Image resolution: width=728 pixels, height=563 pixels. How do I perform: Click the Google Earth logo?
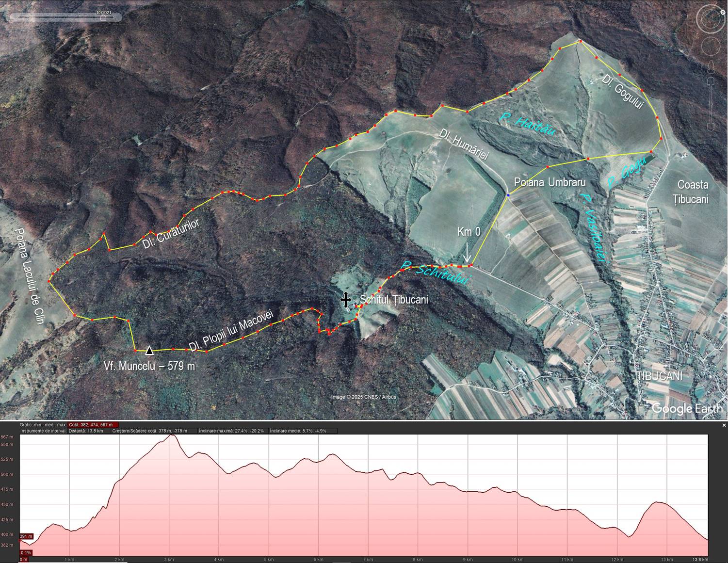tap(686, 408)
